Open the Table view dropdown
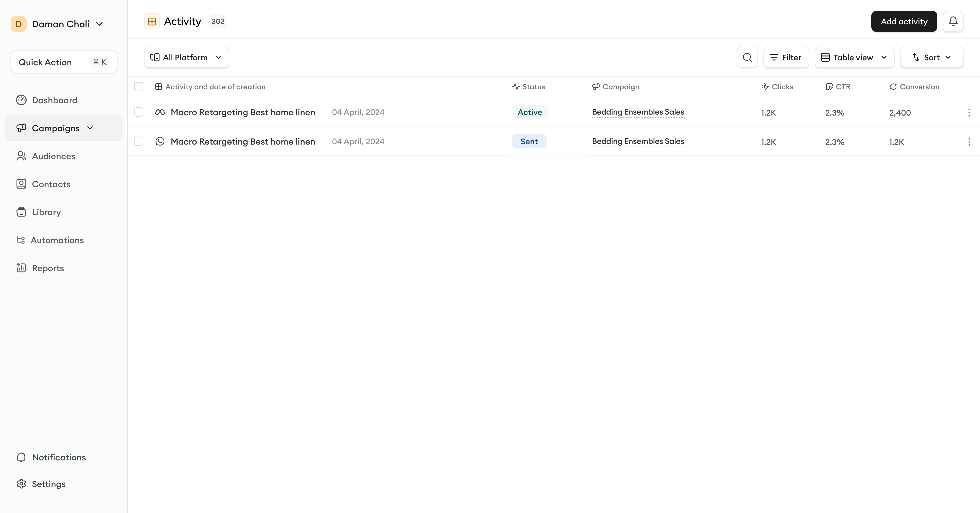The height and width of the screenshot is (513, 980). point(854,57)
